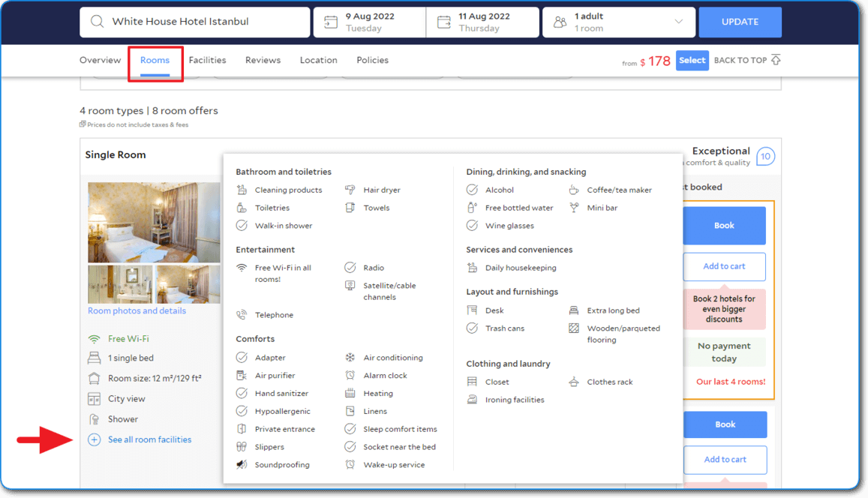Click the Shower icon
This screenshot has width=868, height=498.
pos(94,419)
